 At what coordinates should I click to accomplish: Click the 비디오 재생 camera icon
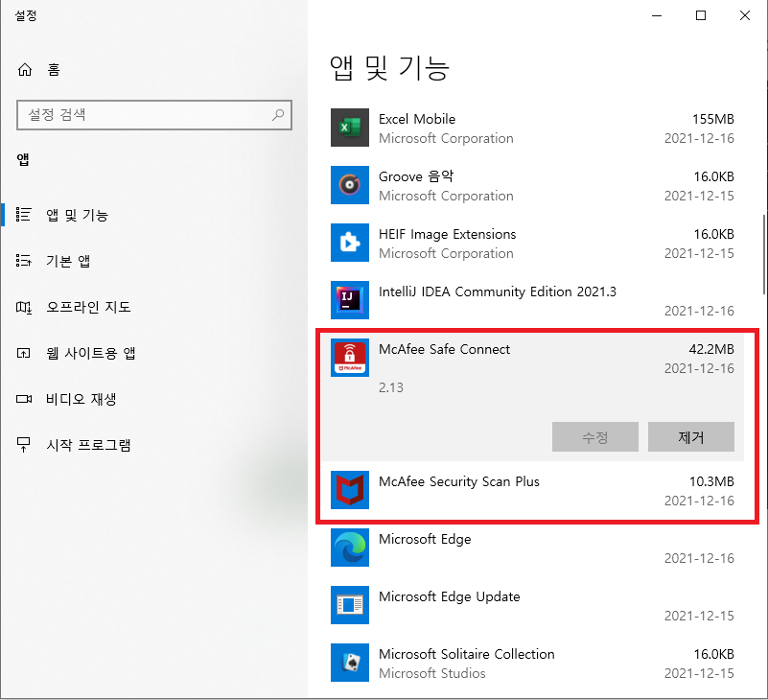[x=24, y=399]
